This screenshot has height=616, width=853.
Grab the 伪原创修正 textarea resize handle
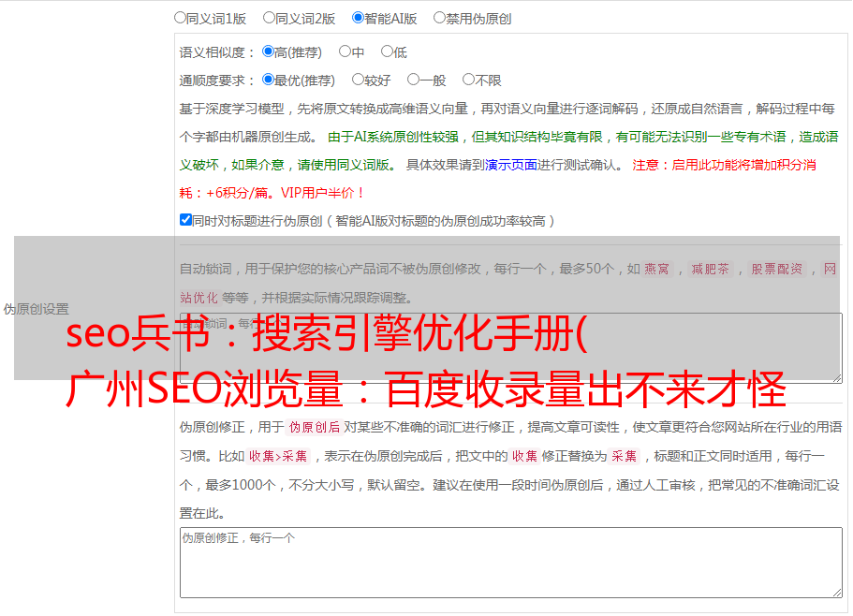[837, 594]
